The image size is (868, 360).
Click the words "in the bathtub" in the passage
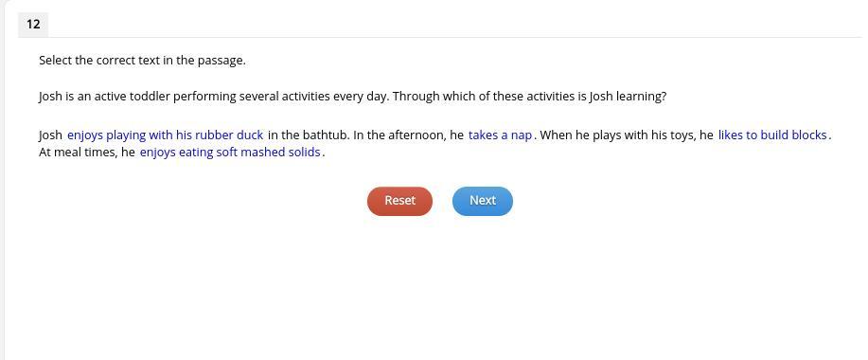point(308,135)
